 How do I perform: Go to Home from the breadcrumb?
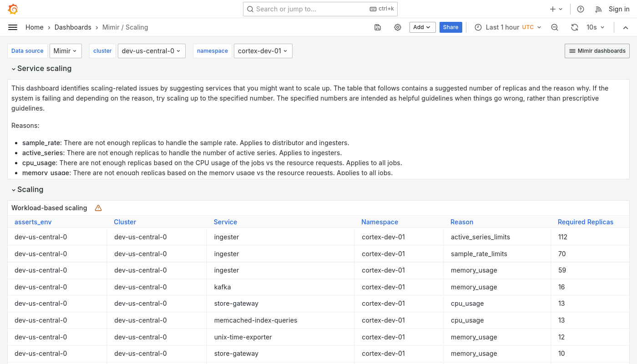click(34, 27)
